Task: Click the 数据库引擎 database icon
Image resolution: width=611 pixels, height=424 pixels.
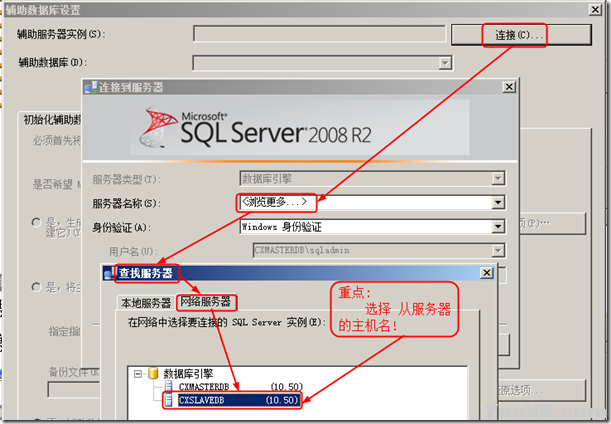Action: tap(153, 374)
